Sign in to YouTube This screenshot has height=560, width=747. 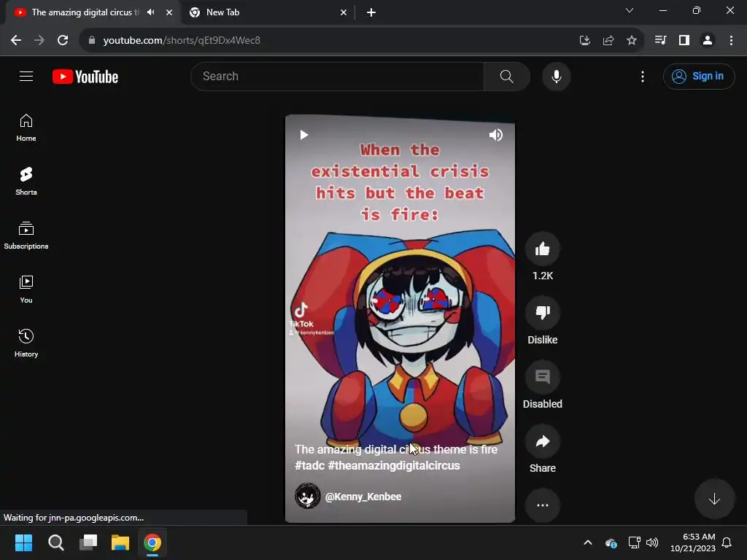coord(698,76)
